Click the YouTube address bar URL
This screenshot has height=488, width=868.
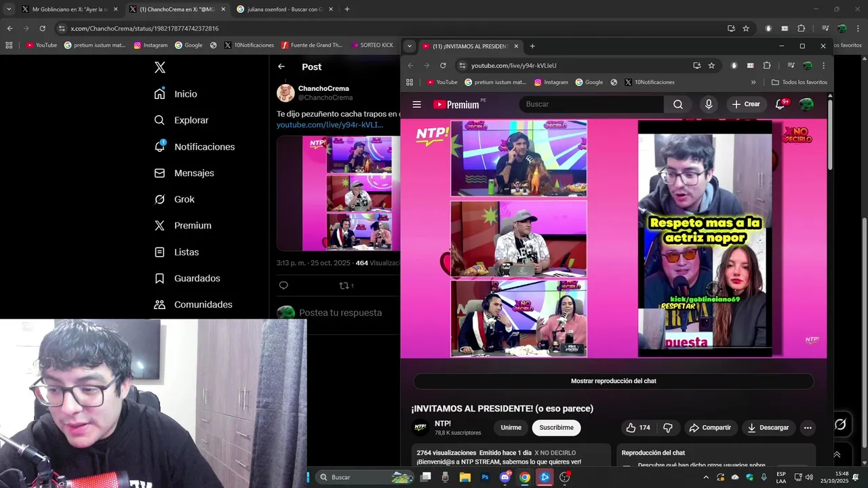point(514,66)
